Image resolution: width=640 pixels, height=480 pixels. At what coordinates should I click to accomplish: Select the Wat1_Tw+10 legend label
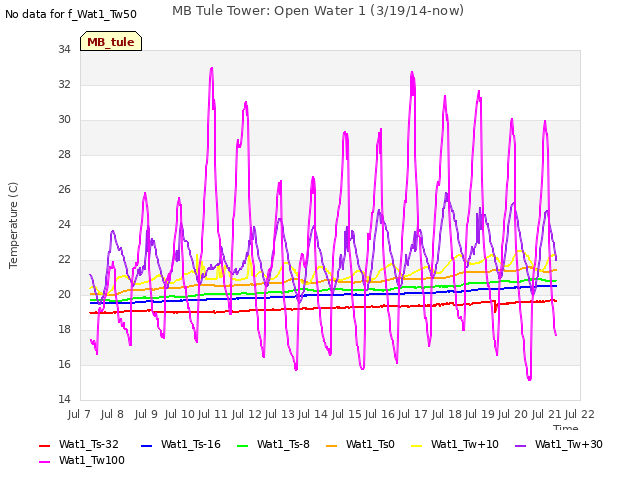click(464, 444)
